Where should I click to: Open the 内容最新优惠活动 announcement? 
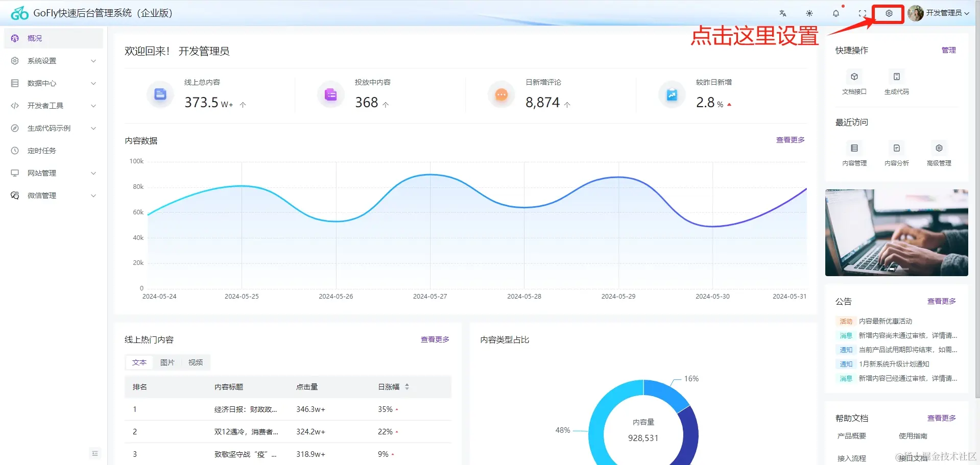click(886, 321)
